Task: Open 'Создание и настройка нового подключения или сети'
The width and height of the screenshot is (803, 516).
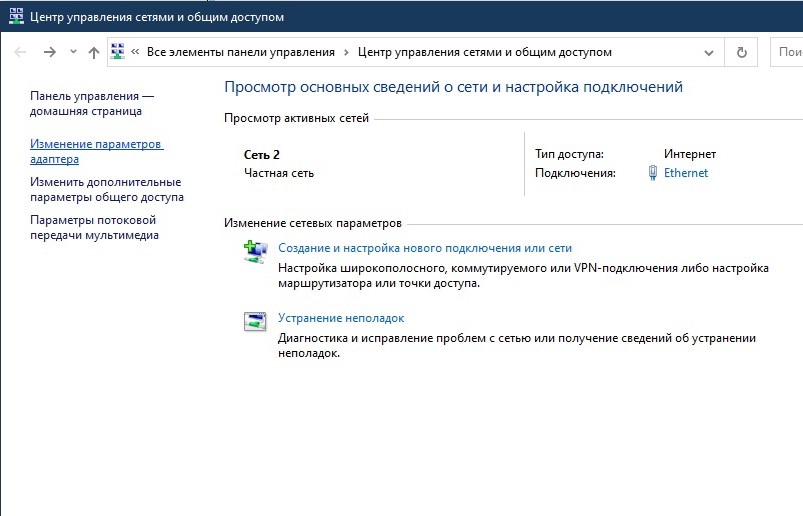Action: [425, 248]
